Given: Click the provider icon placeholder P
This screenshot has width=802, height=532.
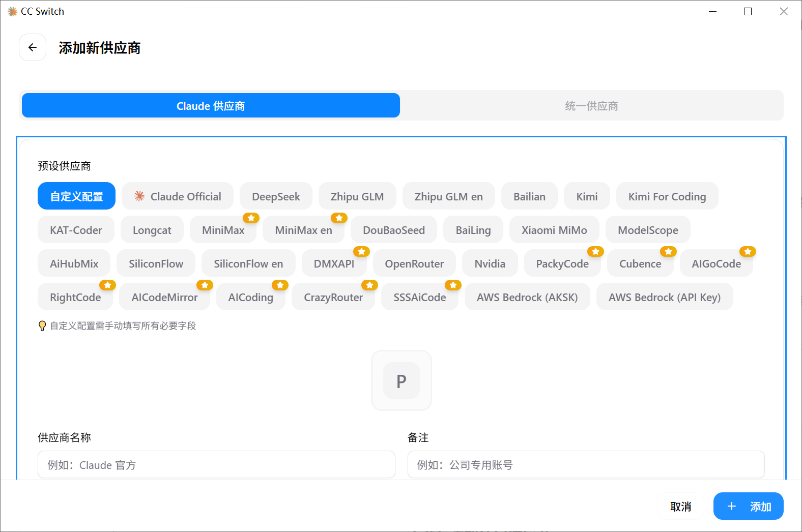Looking at the screenshot, I should [x=401, y=380].
